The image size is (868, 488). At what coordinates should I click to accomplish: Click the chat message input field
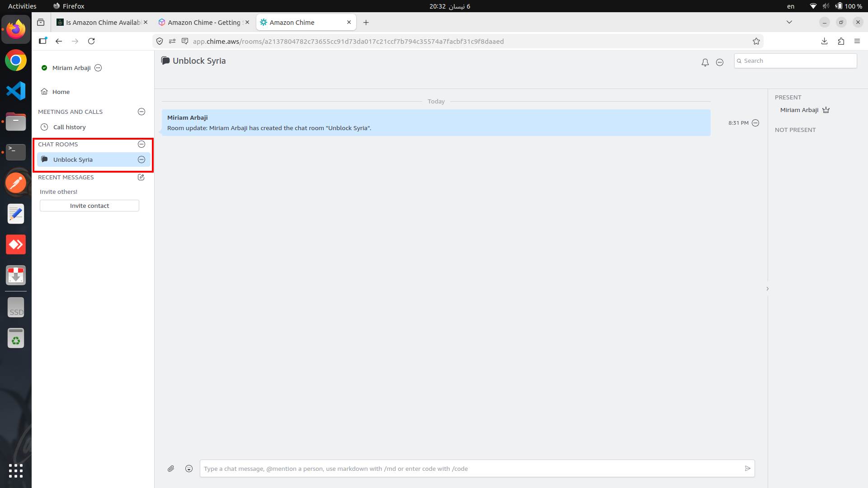pyautogui.click(x=470, y=469)
